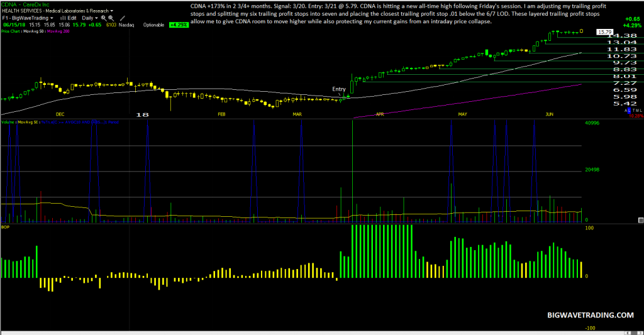Click the 40996 volume axis label

pos(592,123)
